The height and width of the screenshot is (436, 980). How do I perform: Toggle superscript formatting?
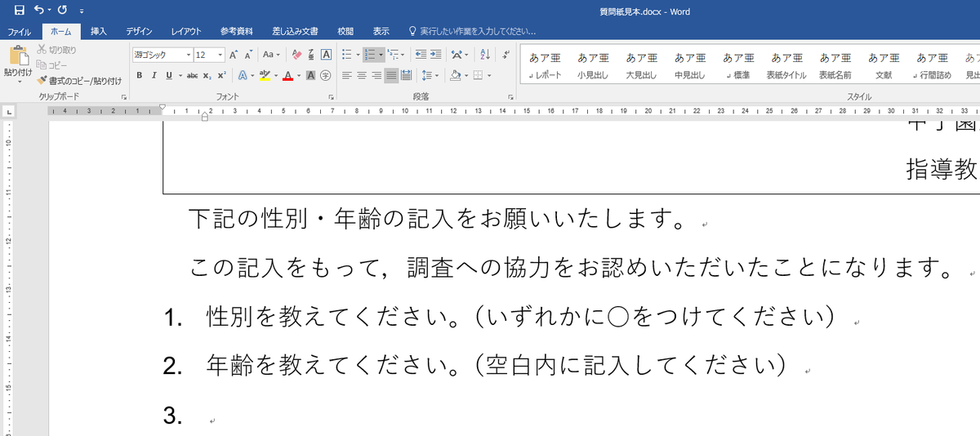(222, 75)
